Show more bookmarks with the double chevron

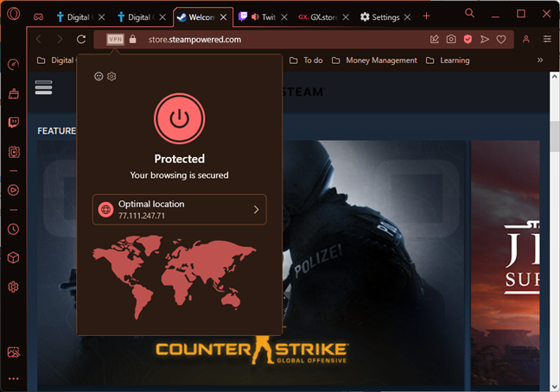[540, 60]
